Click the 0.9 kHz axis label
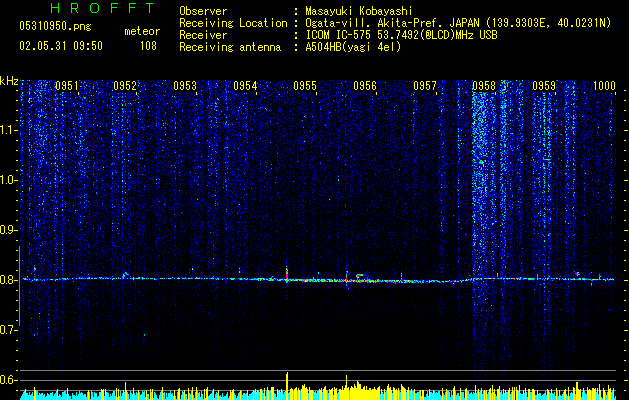The image size is (629, 400). click(x=9, y=230)
